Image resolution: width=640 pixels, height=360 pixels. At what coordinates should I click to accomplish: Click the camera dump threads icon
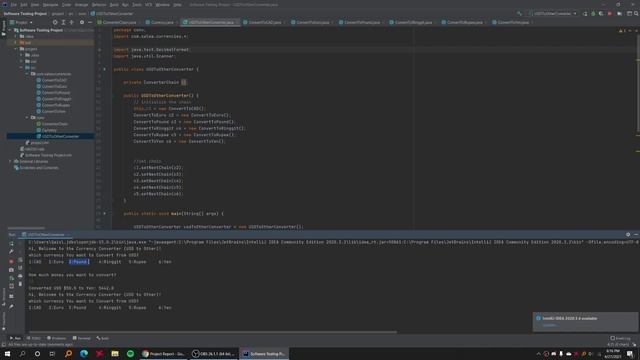click(x=11, y=270)
